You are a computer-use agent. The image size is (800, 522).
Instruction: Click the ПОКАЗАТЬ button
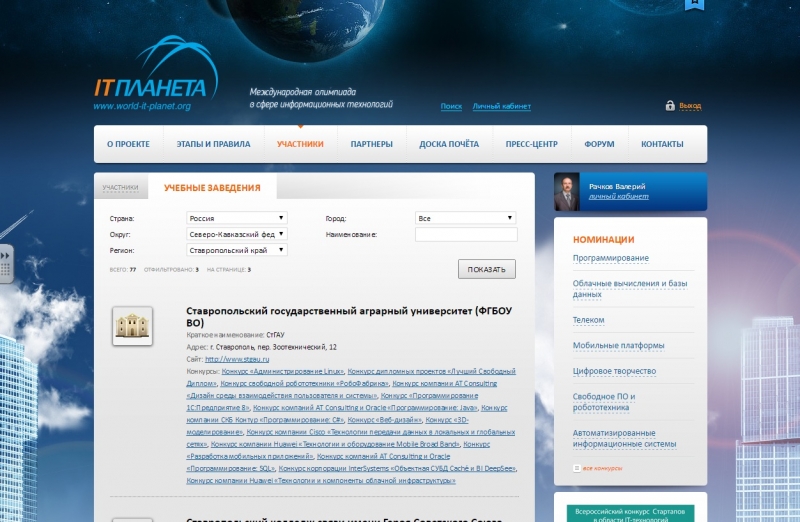487,269
